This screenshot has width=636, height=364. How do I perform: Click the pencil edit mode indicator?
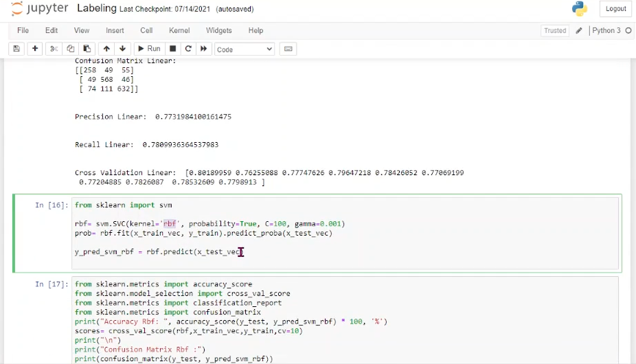579,30
